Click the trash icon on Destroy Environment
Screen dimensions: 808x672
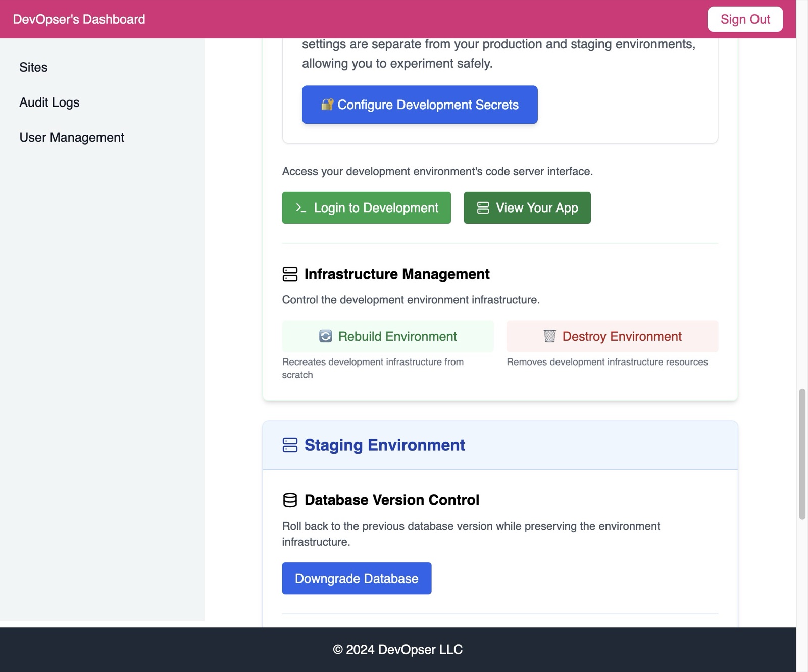coord(549,336)
